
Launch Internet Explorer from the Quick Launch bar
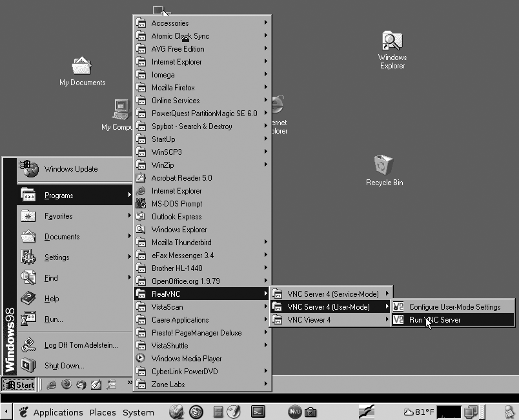51,385
